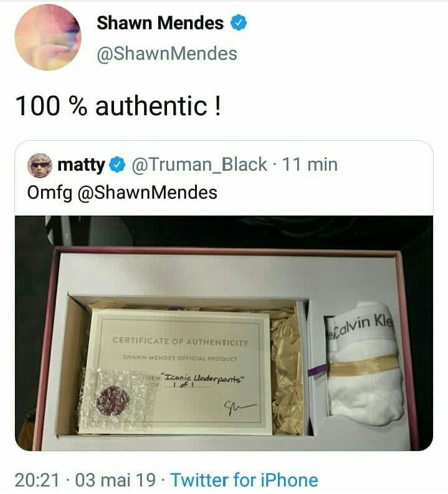Click the Omfg text in quoted tweet
Image resolution: width=448 pixels, height=494 pixels.
(49, 192)
